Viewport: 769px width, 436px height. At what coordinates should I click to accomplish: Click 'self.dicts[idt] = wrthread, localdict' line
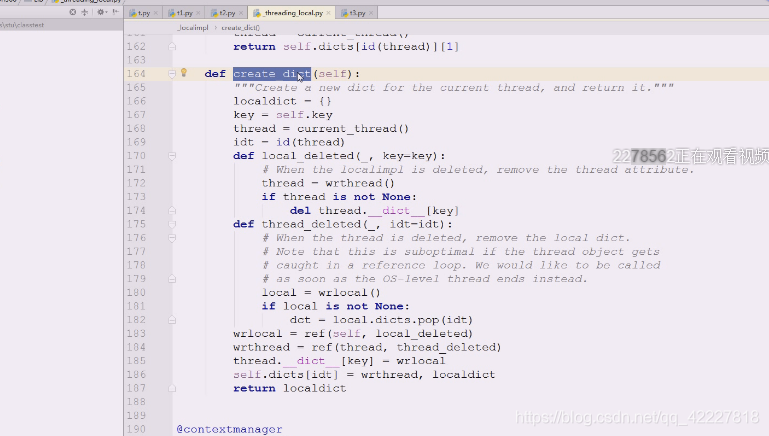tap(364, 375)
